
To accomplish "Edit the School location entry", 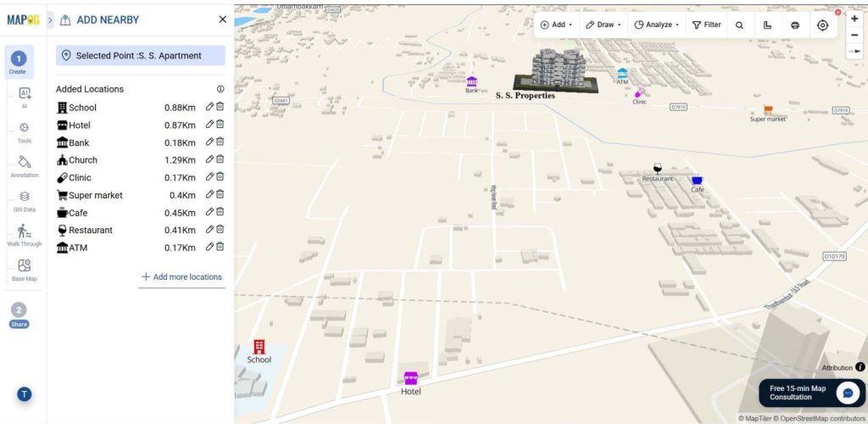I will pyautogui.click(x=209, y=107).
